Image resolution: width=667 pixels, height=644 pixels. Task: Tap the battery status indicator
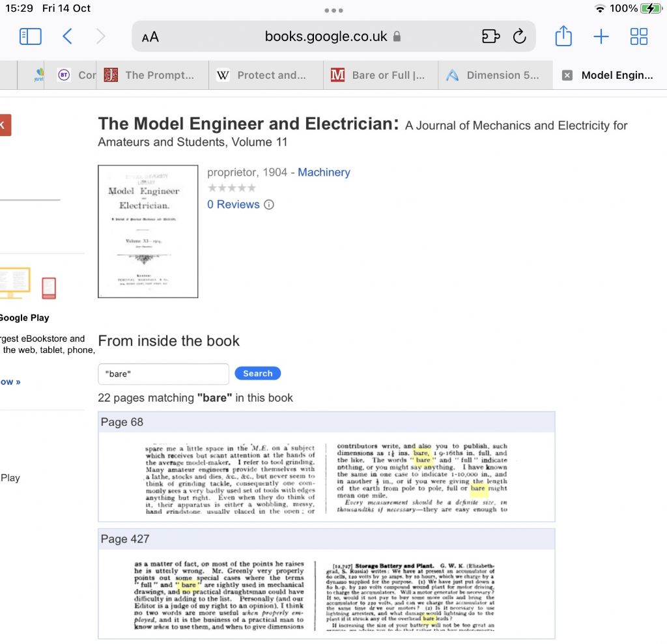(x=651, y=8)
